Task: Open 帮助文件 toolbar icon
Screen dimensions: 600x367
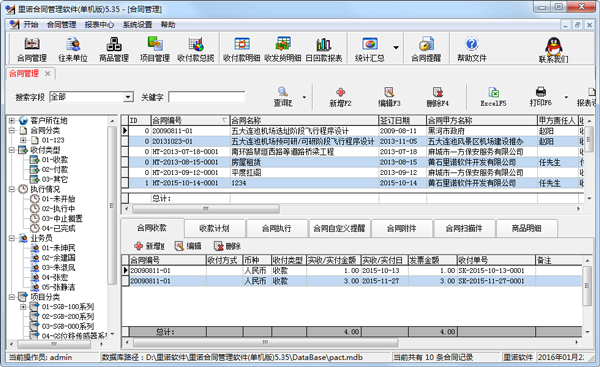Action: tap(472, 50)
